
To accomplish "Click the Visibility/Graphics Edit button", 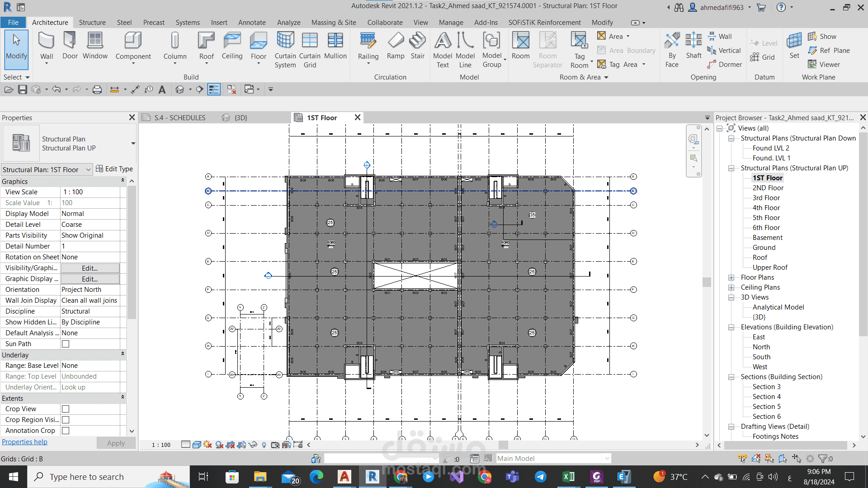I will click(x=90, y=268).
